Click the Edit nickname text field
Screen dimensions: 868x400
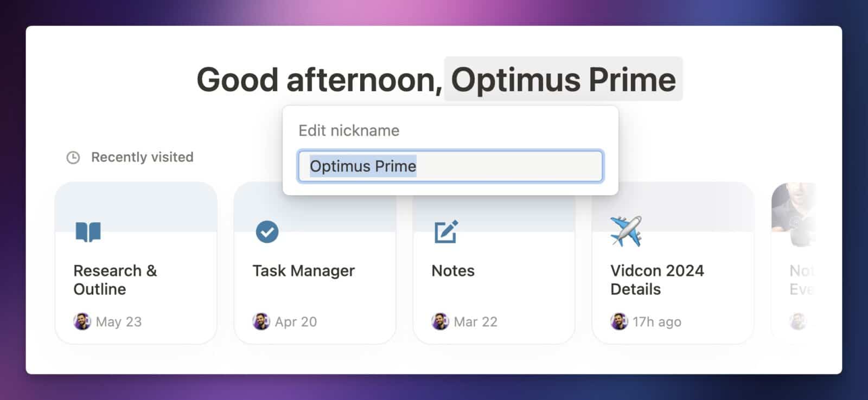450,166
